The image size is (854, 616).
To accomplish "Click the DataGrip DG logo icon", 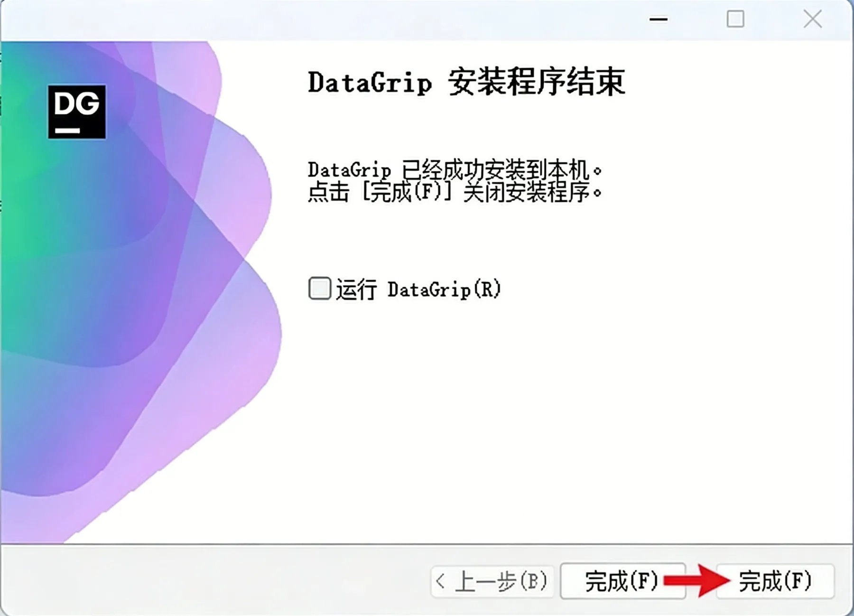I will [x=77, y=112].
